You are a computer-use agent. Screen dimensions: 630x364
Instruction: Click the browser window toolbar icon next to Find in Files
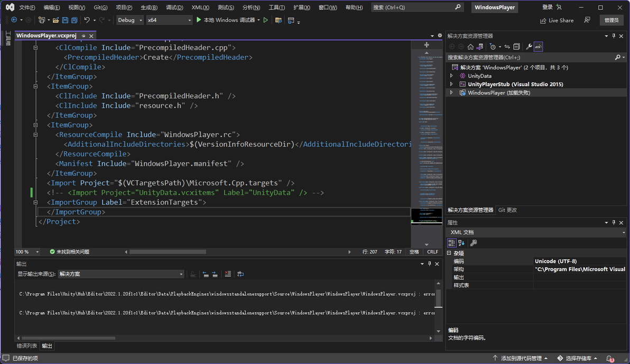[291, 20]
